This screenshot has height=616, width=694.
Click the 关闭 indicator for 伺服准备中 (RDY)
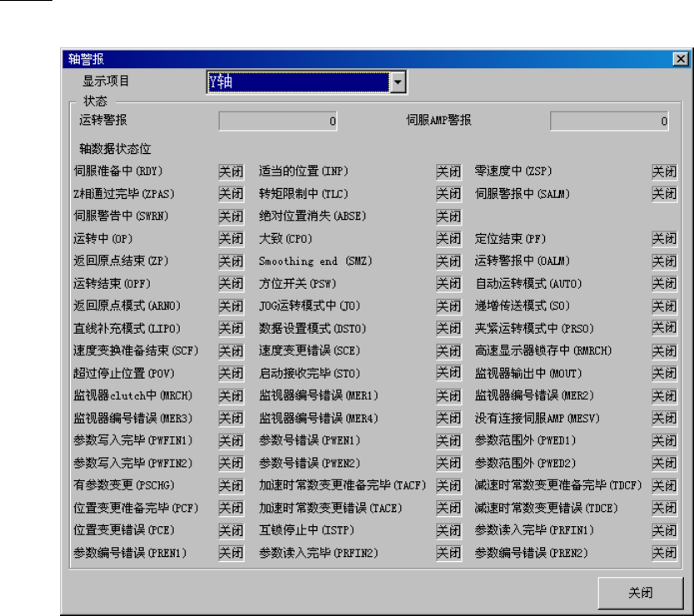[231, 171]
